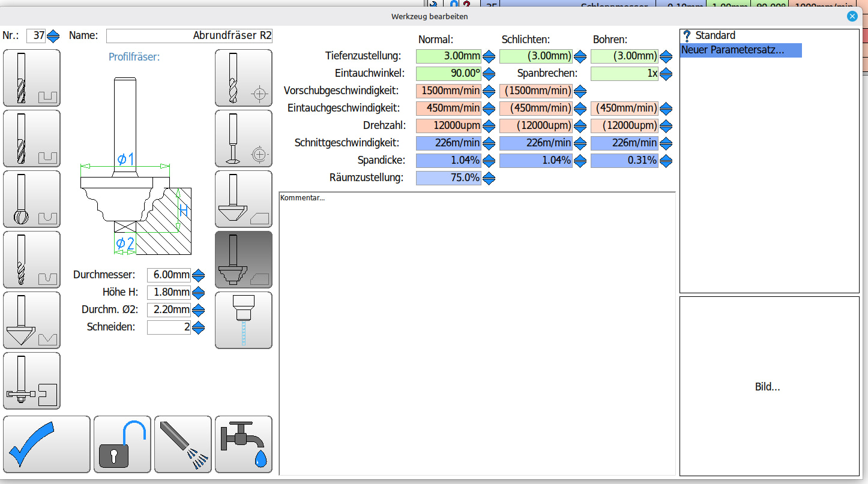Screen dimensions: 868x484
Task: Select the Standard parameter set entry
Action: [x=715, y=35]
